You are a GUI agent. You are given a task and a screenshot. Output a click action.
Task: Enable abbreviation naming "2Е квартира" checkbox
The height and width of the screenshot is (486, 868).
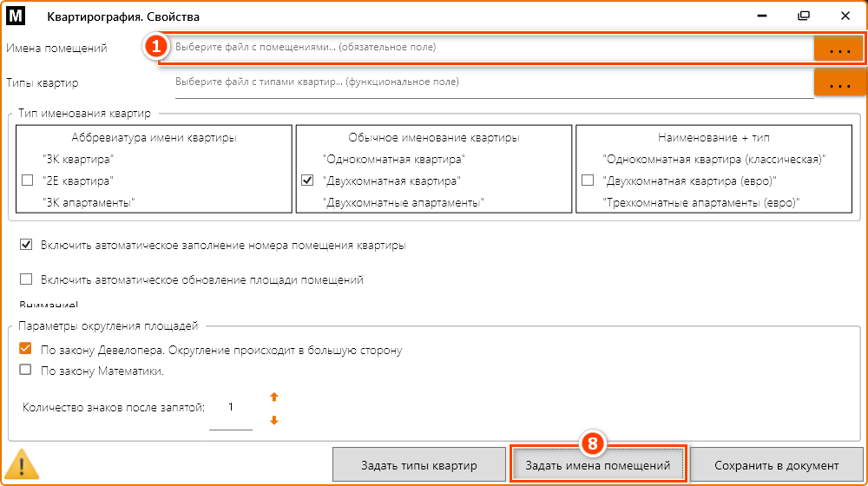point(26,181)
